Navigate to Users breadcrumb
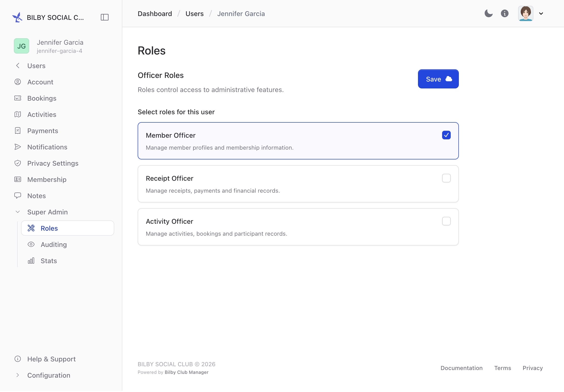Viewport: 564px width, 392px height. click(x=195, y=14)
